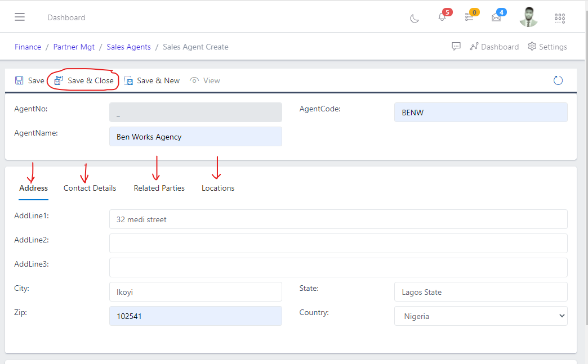Click the user profile avatar

[x=528, y=16]
